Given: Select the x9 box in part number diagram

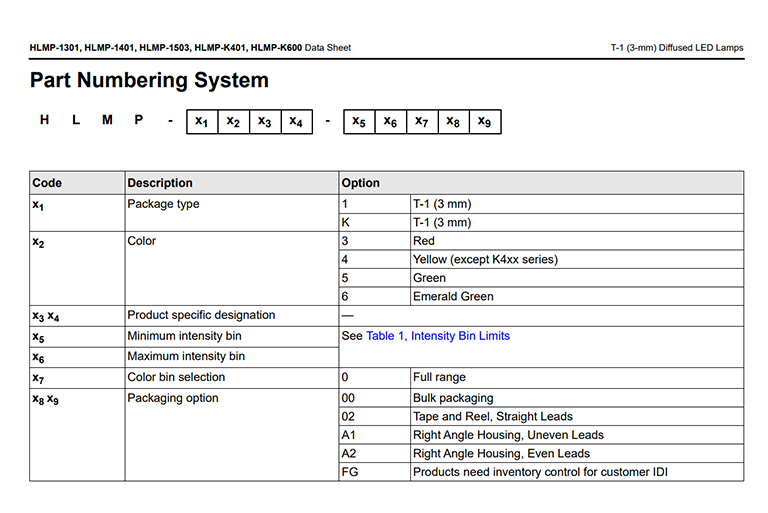Looking at the screenshot, I should coord(485,122).
